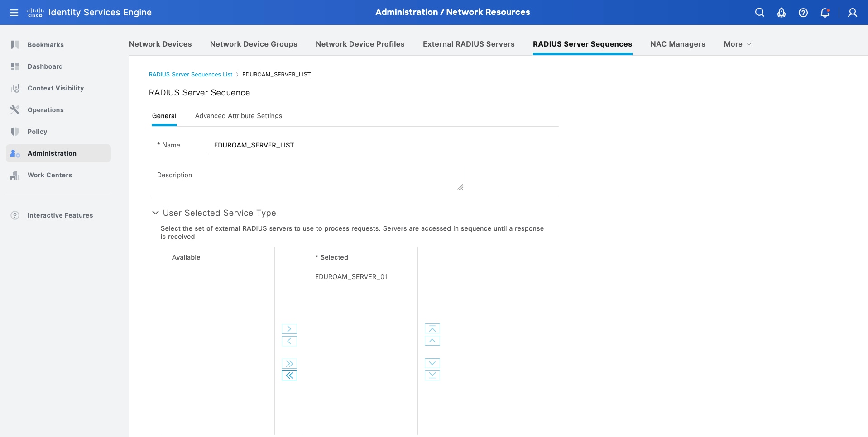Move all servers back to Available list
The image size is (868, 437).
click(x=289, y=375)
